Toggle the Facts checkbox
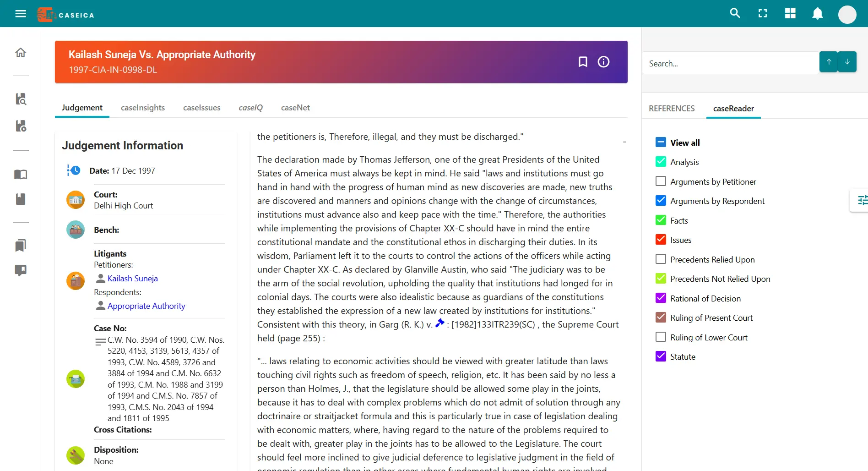The image size is (868, 471). click(661, 220)
